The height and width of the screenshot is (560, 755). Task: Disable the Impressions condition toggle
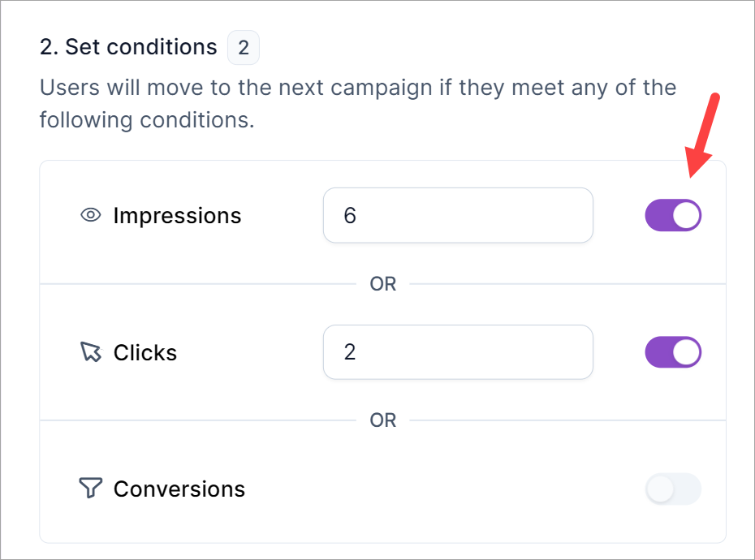tap(673, 216)
